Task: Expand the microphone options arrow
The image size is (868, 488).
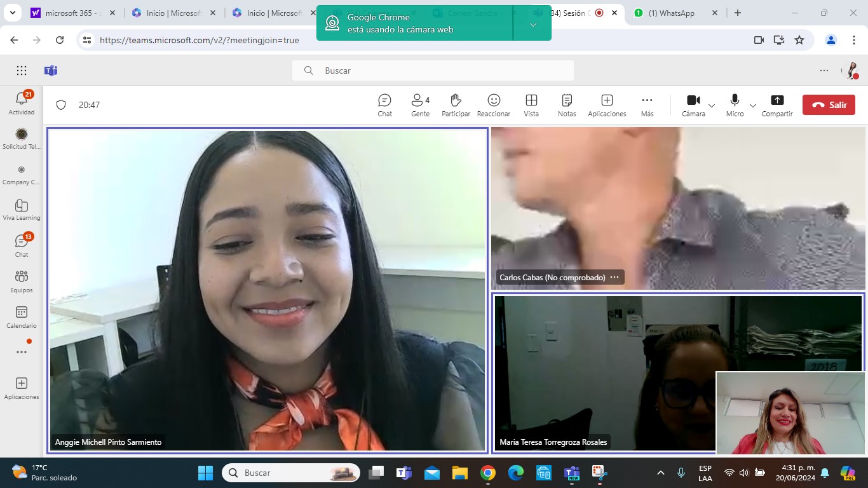Action: (753, 105)
